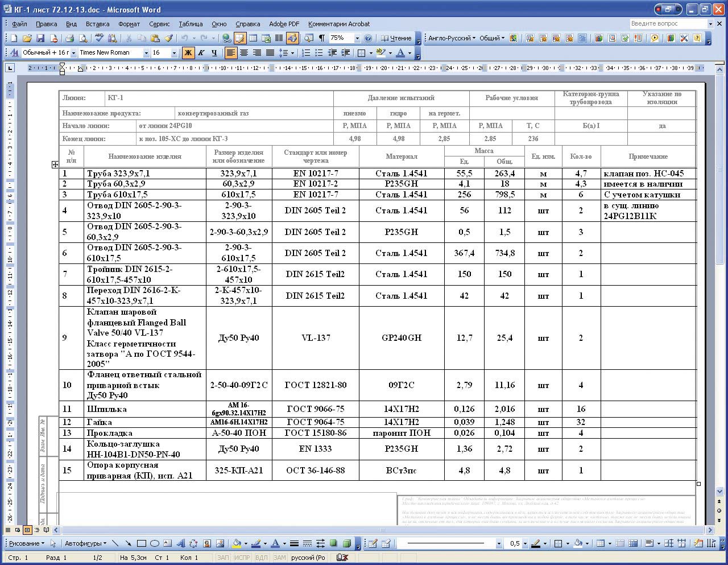Viewport: 728px width, 565px height.
Task: Toggle show paragraph marks (¶)
Action: 321,38
